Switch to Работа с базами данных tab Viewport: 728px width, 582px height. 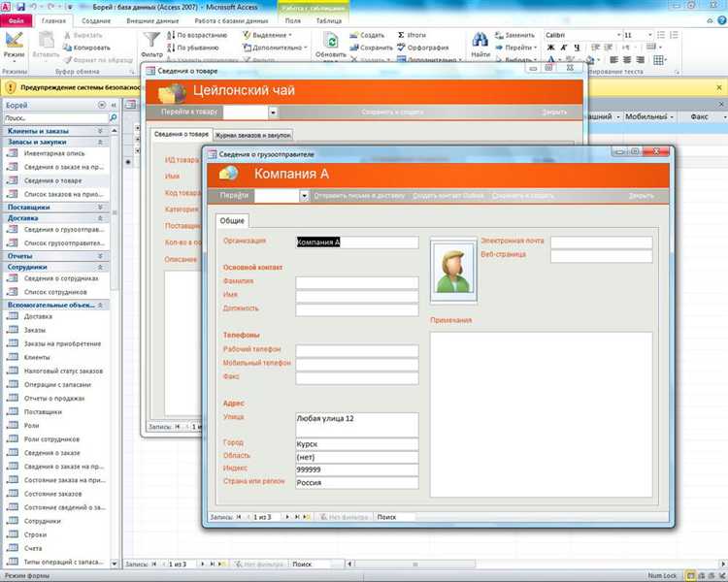[231, 21]
